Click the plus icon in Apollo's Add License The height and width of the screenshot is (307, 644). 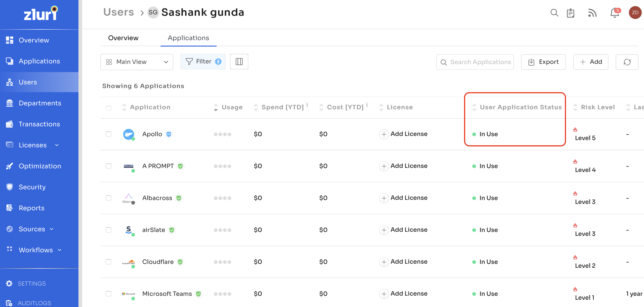click(x=384, y=134)
